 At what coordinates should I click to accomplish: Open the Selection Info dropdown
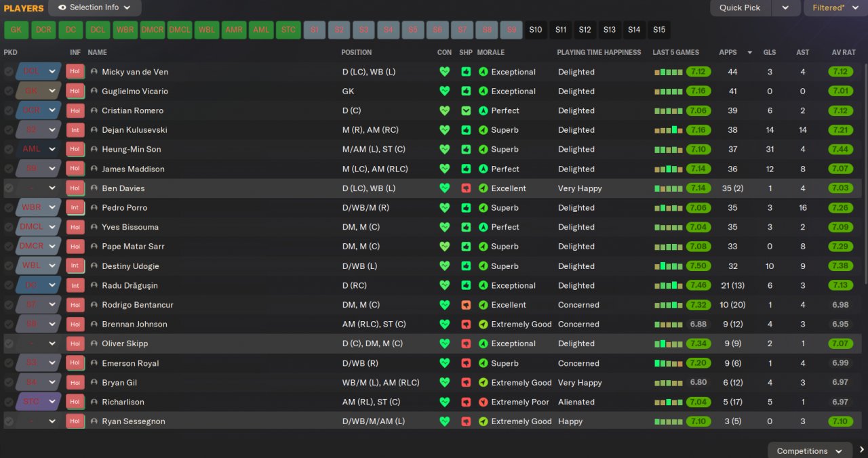(95, 7)
